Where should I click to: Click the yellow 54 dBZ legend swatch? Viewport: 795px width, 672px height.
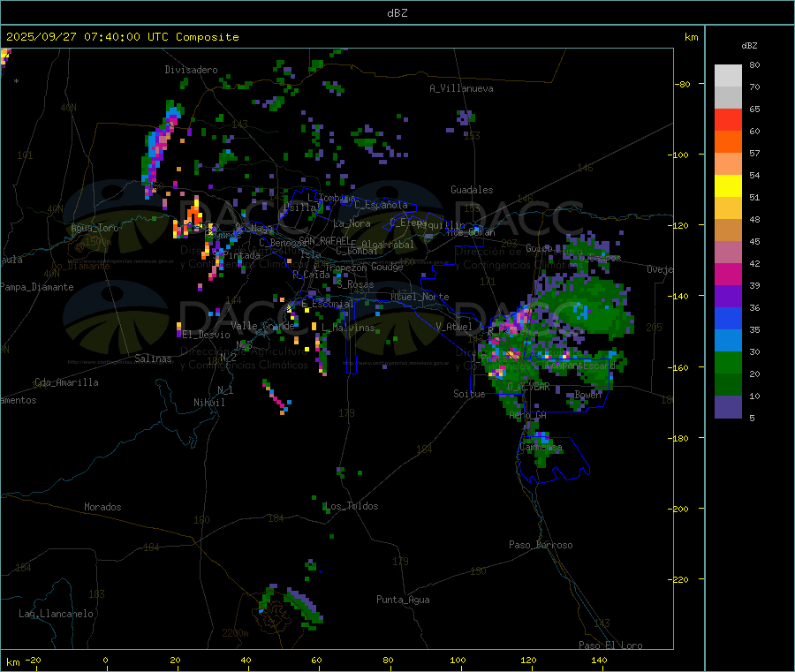[728, 185]
